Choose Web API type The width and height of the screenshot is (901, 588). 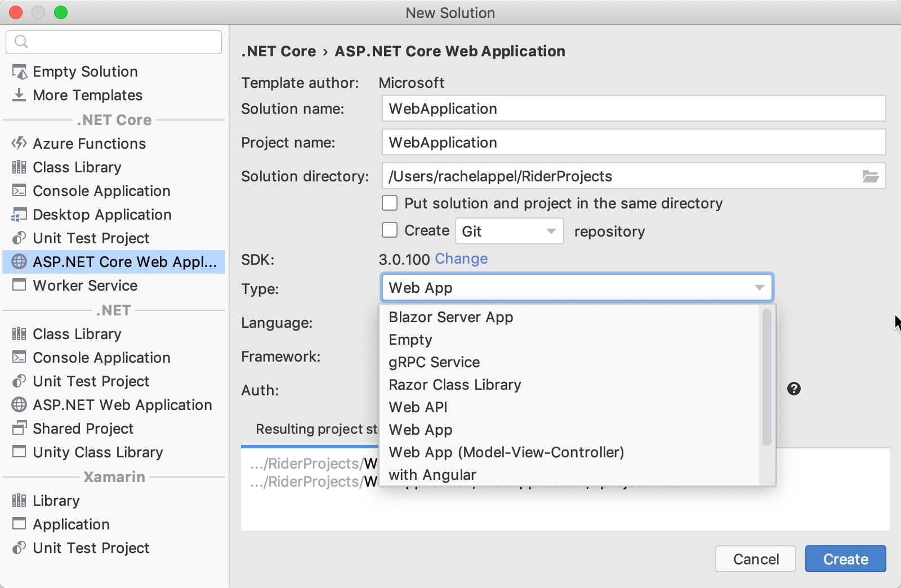point(569,407)
